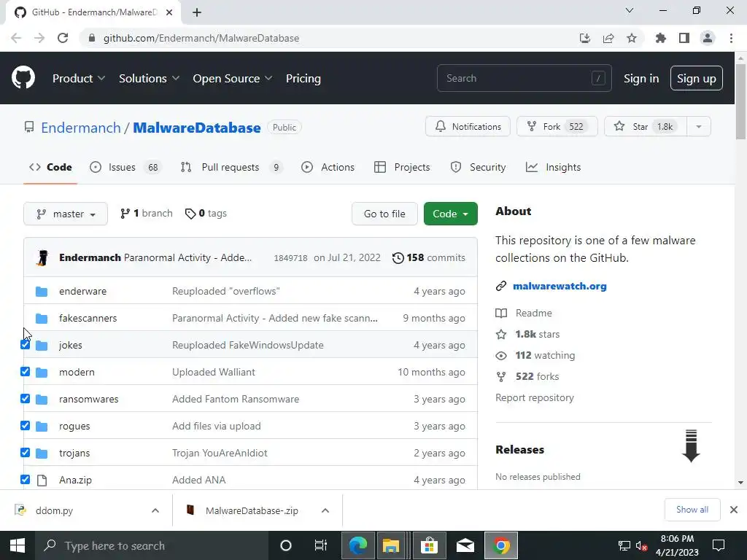Open the Windows Start menu
The width and height of the screenshot is (747, 560).
(18, 545)
